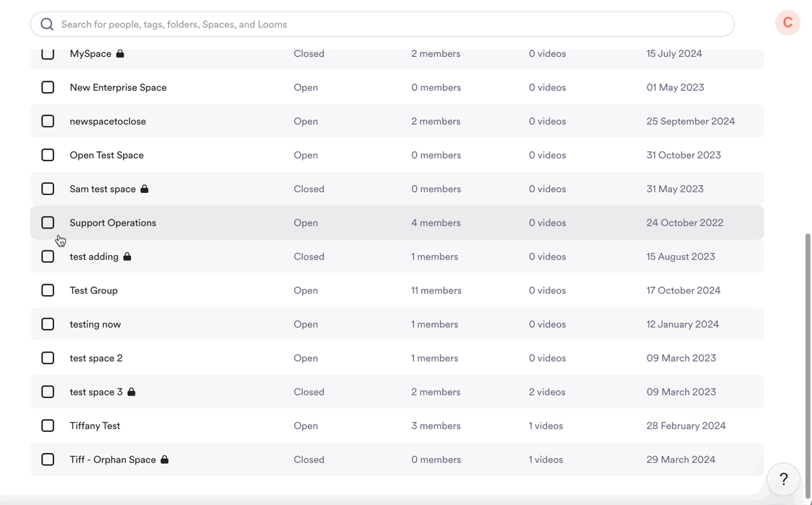
Task: Click the search input field
Action: click(x=392, y=24)
